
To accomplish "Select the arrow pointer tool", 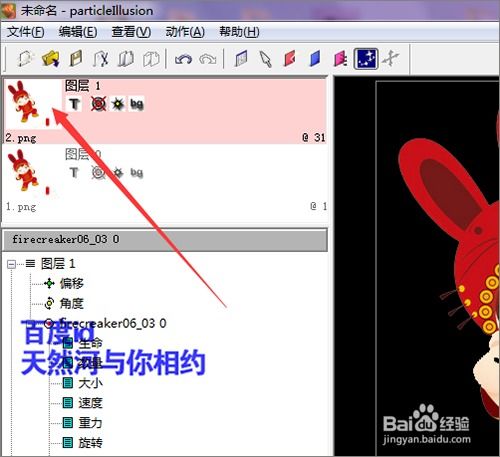I will coord(266,59).
